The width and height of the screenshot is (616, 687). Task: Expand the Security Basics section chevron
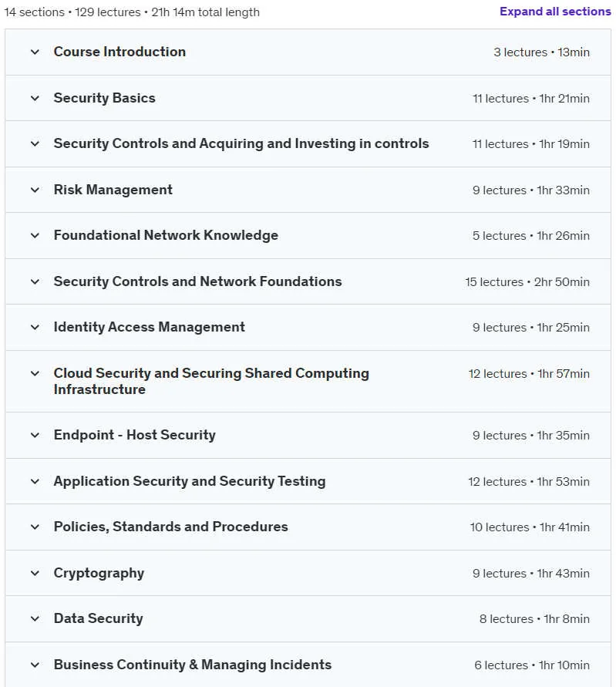click(35, 98)
